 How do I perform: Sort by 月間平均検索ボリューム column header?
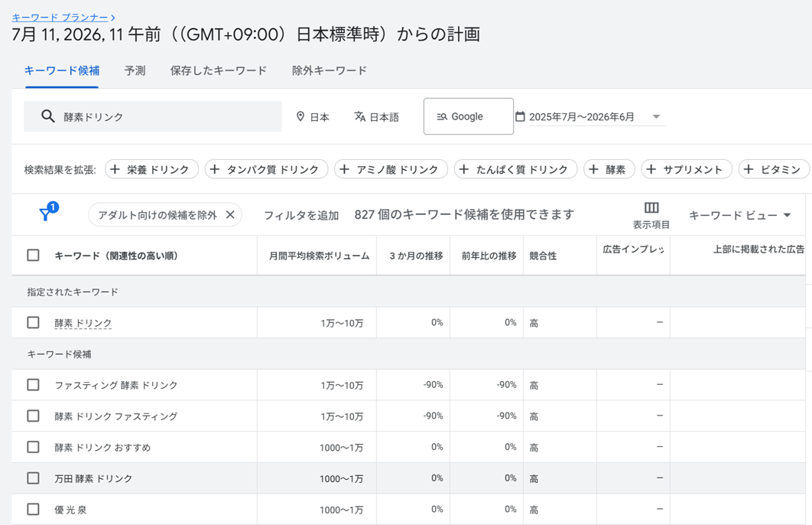(x=319, y=256)
